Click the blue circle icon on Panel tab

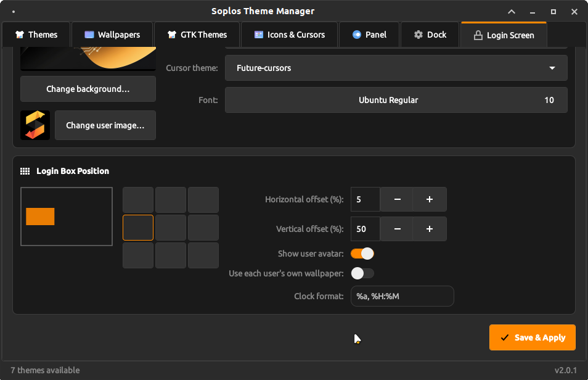pos(357,35)
